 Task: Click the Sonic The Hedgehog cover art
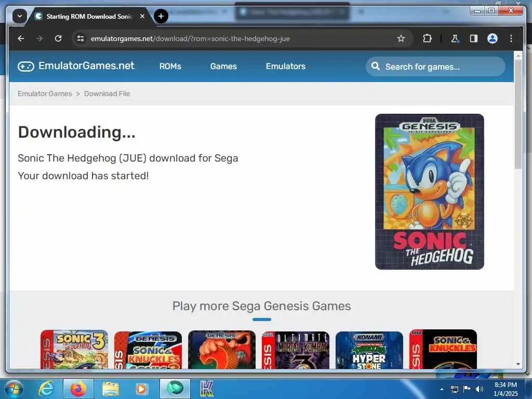pyautogui.click(x=429, y=192)
